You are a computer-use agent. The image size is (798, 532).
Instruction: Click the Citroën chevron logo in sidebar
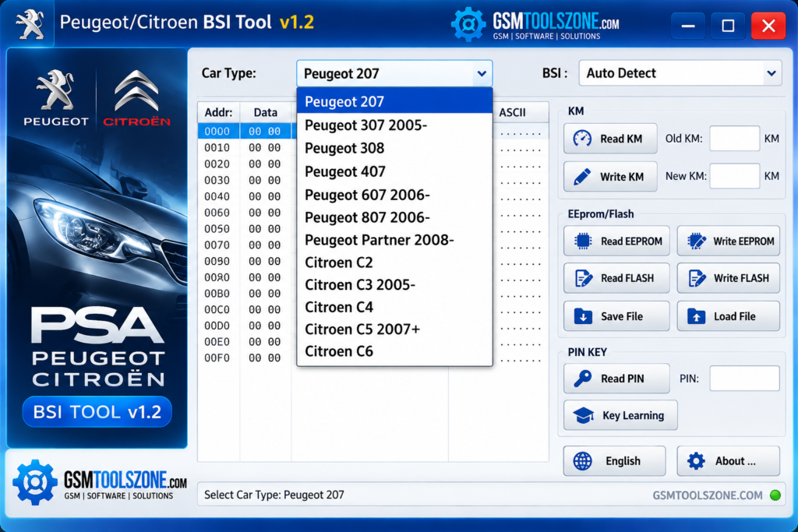(136, 98)
